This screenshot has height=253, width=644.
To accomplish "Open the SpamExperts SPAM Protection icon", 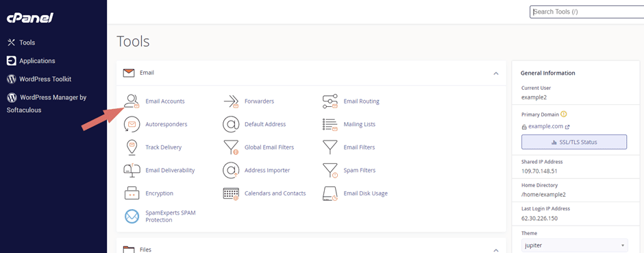I will coord(132,217).
